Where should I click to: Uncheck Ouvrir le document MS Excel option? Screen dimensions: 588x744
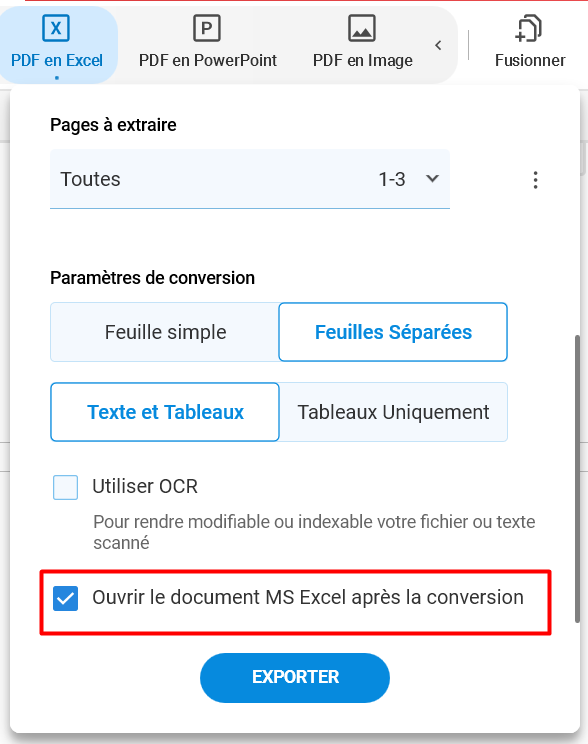tap(65, 598)
